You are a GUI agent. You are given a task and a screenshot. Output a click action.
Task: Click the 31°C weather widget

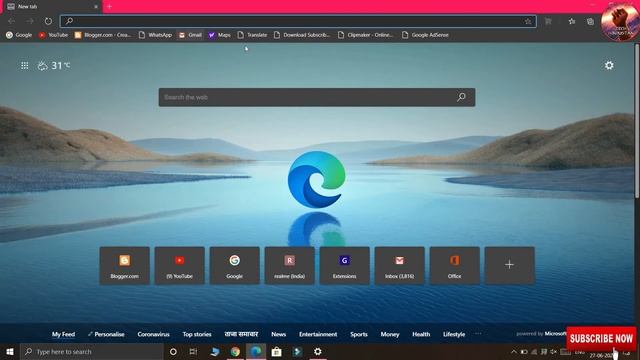[x=54, y=65]
